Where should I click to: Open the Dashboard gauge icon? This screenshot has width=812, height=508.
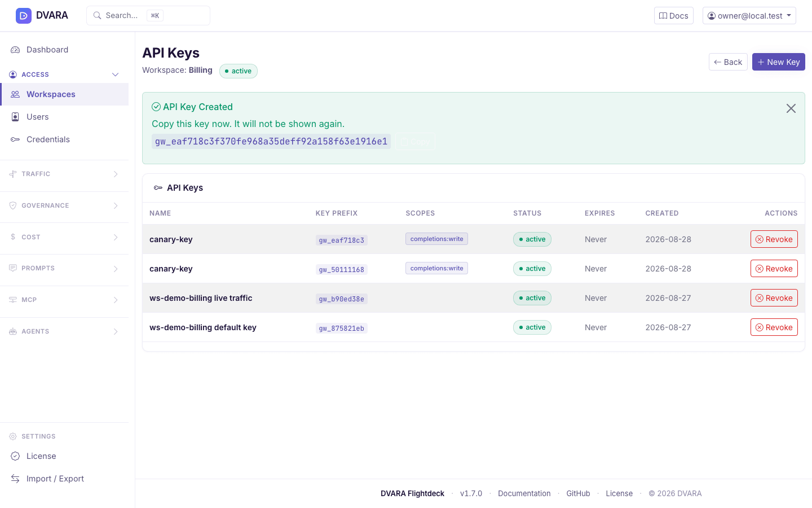[15, 50]
